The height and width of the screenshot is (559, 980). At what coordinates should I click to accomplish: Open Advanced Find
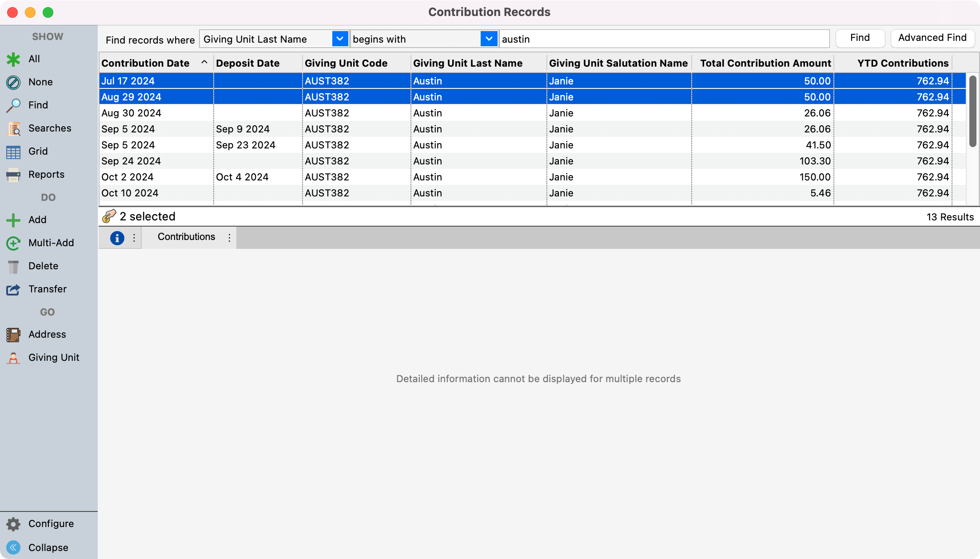click(x=932, y=38)
